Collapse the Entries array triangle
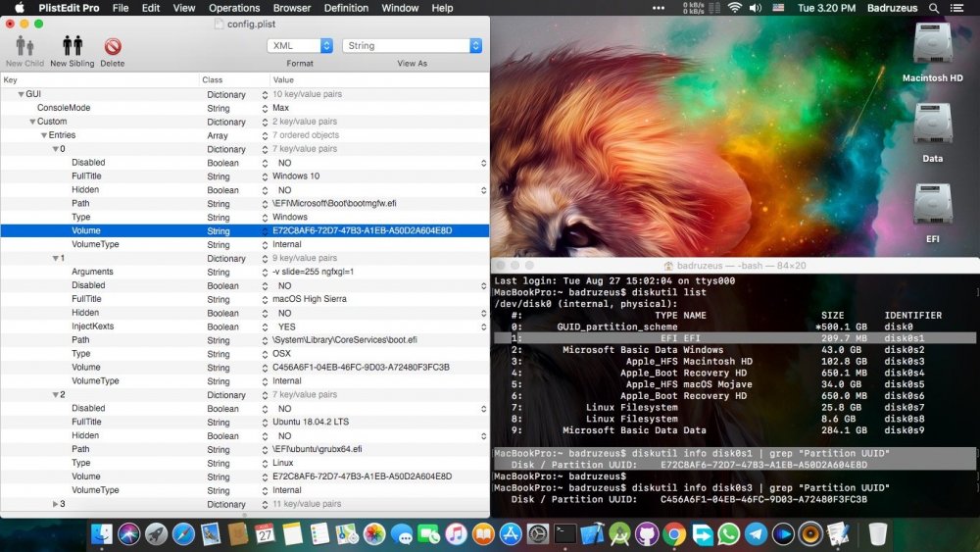This screenshot has width=980, height=552. click(x=44, y=135)
